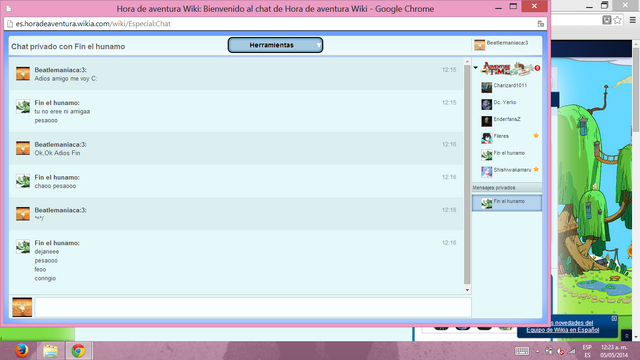640x360 pixels.
Task: Close the Wikia news notification box
Action: [614, 318]
